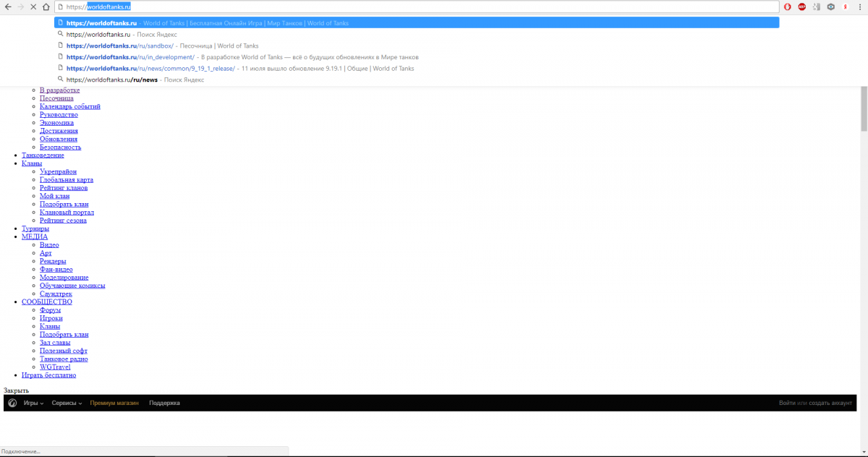The image size is (868, 457).
Task: Open the Экономика link
Action: (x=56, y=123)
